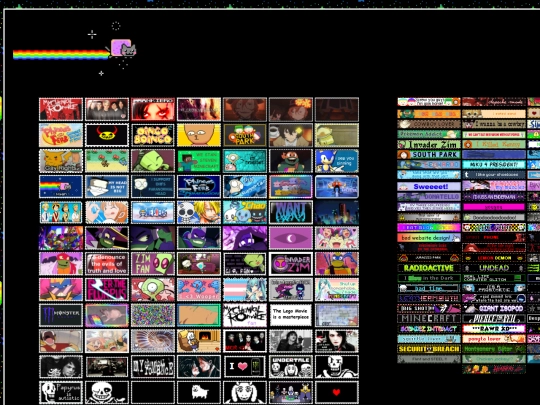Click the Big Shot blinkie
The height and width of the screenshot is (405, 540).
point(429,309)
